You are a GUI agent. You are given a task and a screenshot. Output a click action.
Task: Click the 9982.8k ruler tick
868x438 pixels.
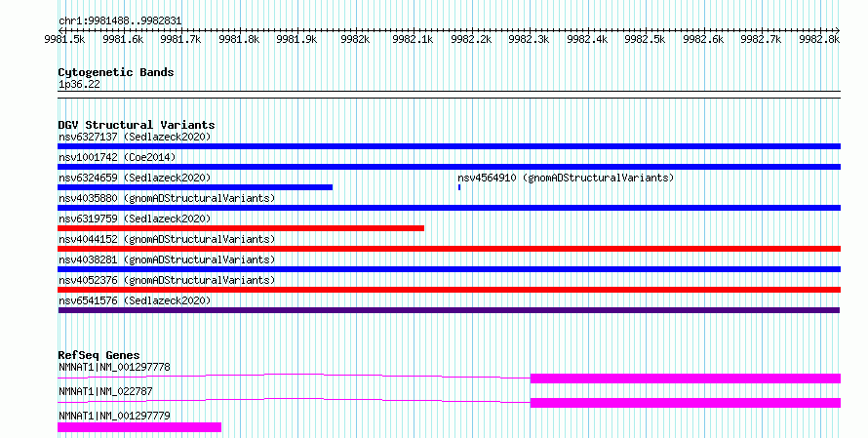(x=819, y=39)
